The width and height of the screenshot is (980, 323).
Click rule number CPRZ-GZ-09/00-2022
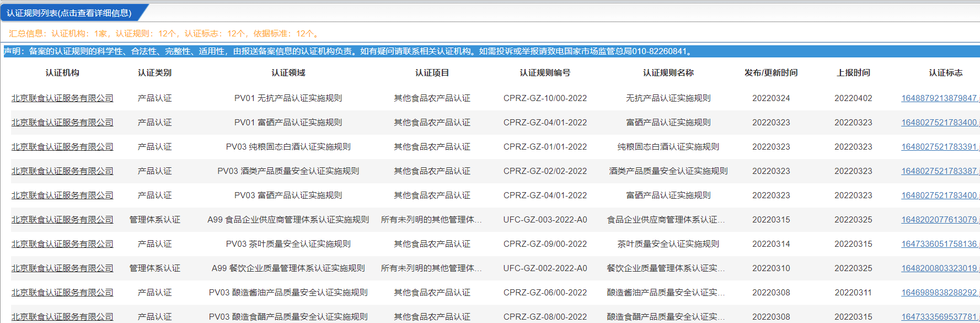pyautogui.click(x=545, y=244)
